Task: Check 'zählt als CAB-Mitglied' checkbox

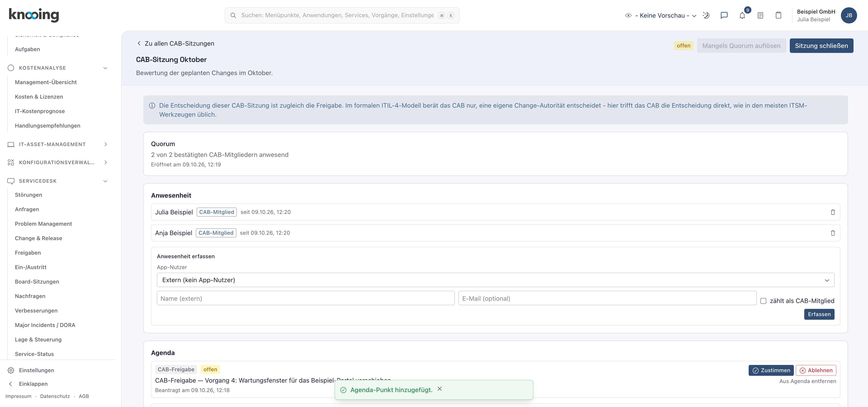Action: [x=763, y=301]
